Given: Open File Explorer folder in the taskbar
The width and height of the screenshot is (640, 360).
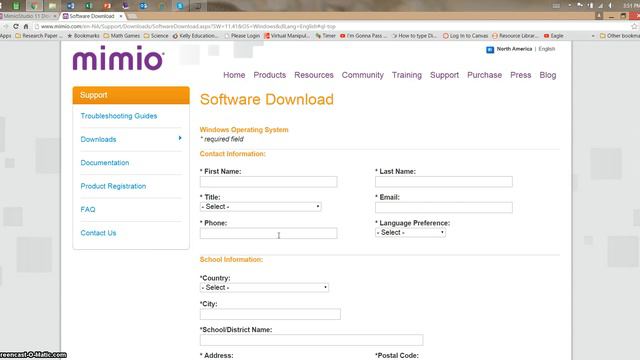Looking at the screenshot, I should 52,6.
